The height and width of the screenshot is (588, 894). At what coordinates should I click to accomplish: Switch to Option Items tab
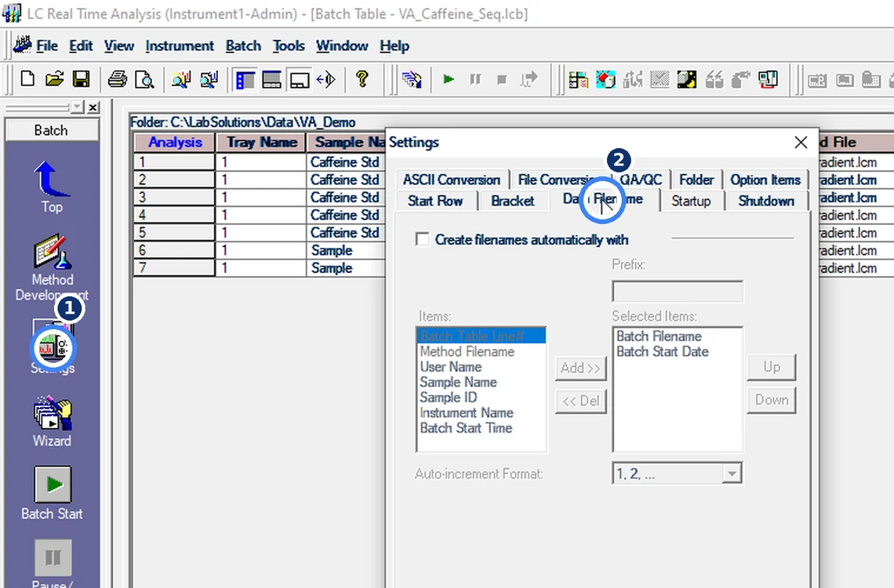(x=765, y=180)
